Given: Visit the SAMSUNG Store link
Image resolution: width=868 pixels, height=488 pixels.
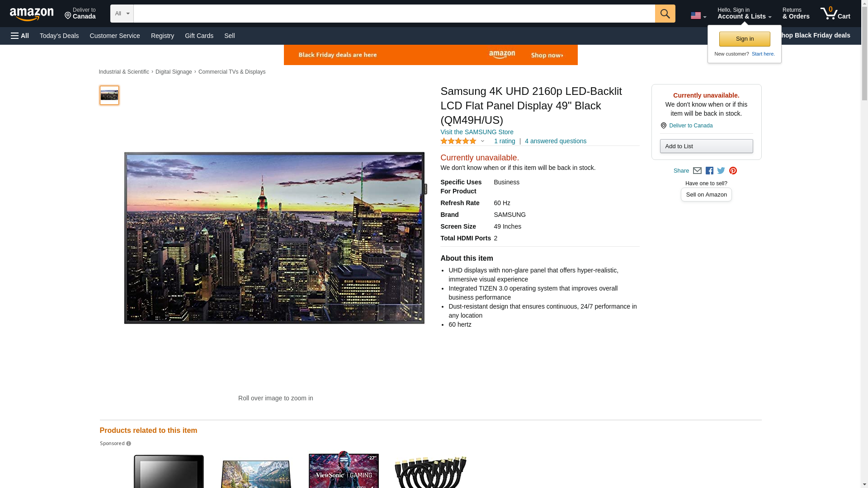Looking at the screenshot, I should coord(476,132).
